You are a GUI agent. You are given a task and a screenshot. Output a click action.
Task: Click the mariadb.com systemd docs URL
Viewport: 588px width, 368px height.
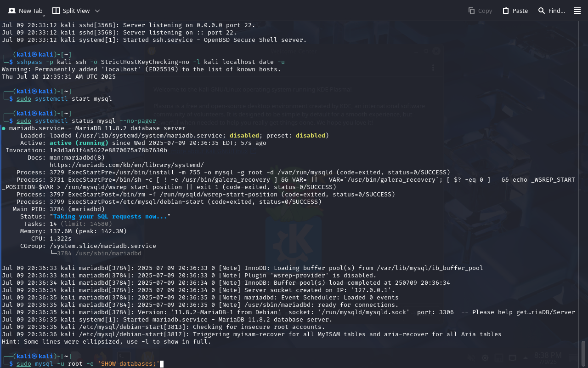[x=127, y=165]
